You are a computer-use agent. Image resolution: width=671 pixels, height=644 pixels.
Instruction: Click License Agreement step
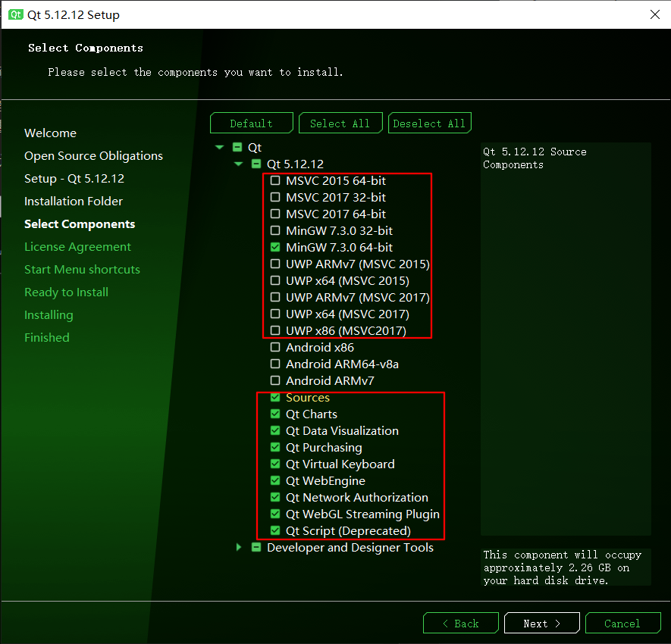77,247
